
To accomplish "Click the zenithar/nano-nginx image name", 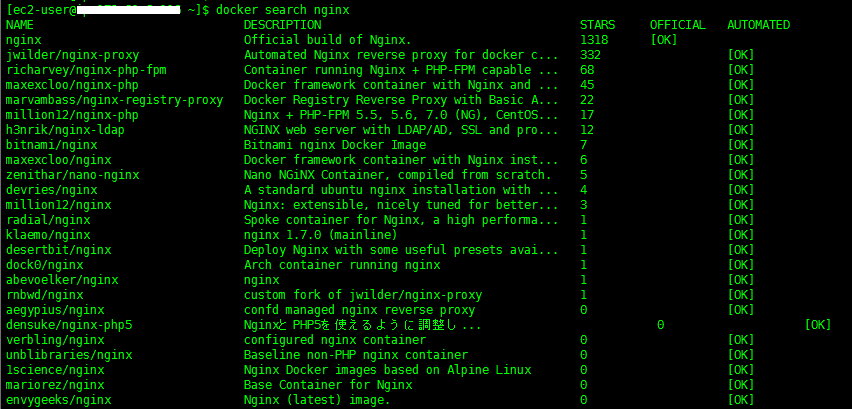I will [x=72, y=175].
